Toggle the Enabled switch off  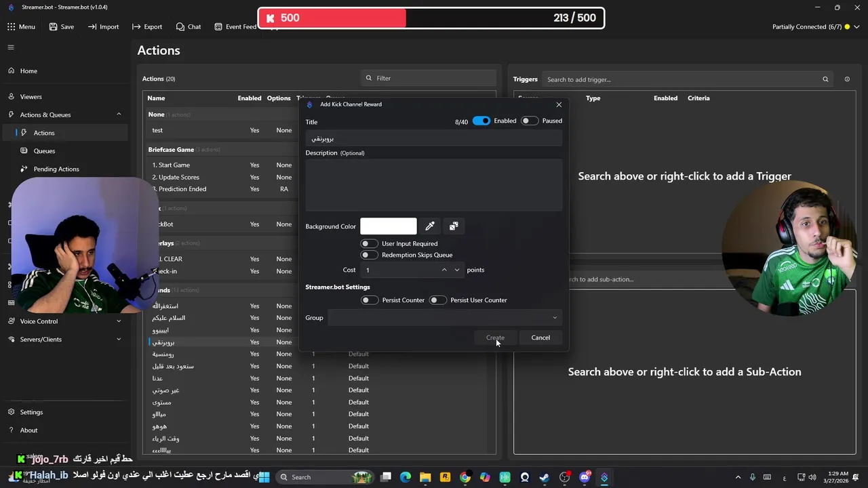[x=481, y=121]
